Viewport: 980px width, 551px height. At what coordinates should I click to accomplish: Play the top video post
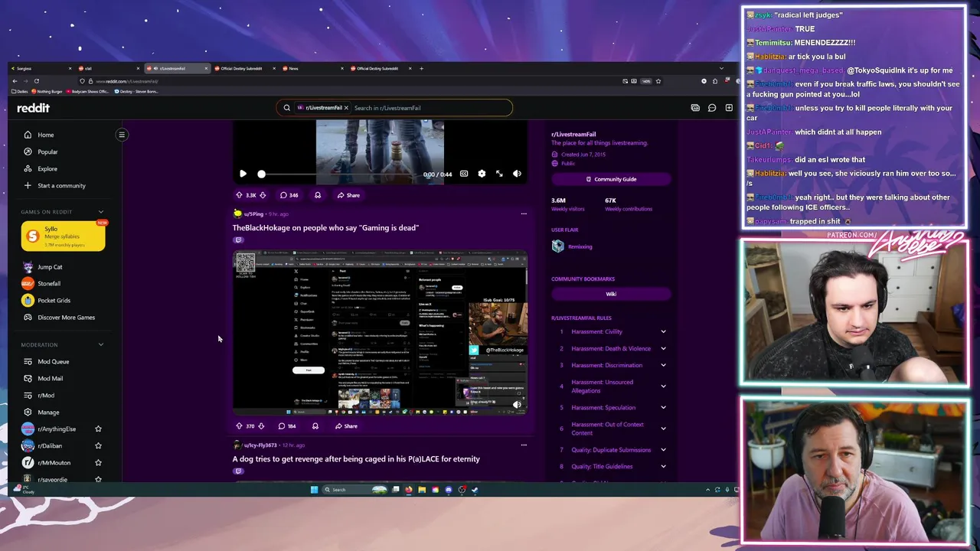click(243, 174)
